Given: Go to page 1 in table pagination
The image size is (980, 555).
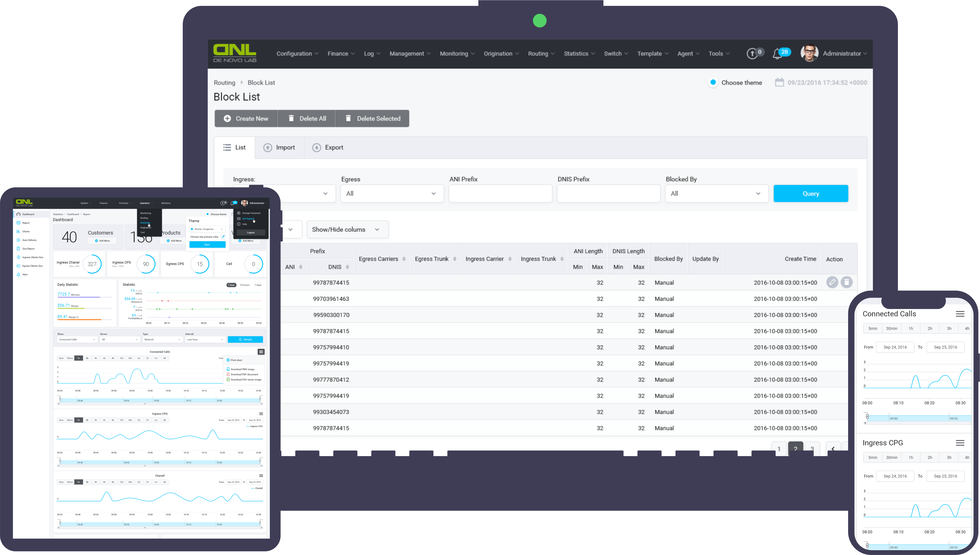Looking at the screenshot, I should point(779,449).
